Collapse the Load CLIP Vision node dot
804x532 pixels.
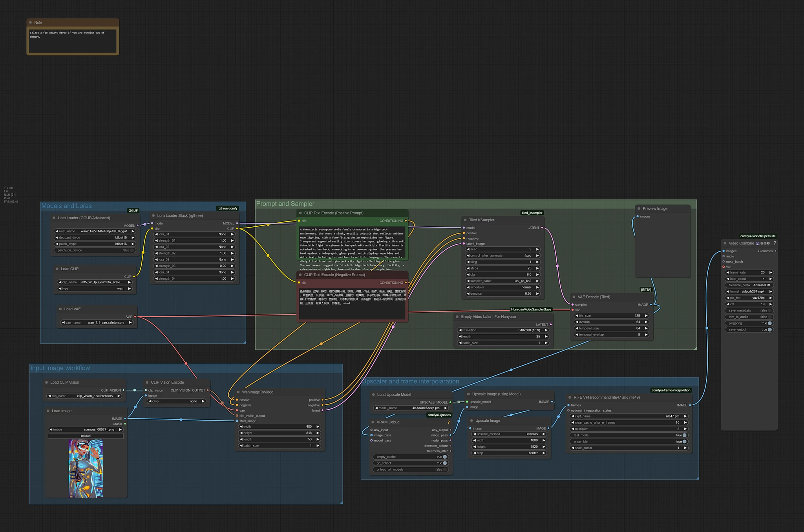coord(46,383)
